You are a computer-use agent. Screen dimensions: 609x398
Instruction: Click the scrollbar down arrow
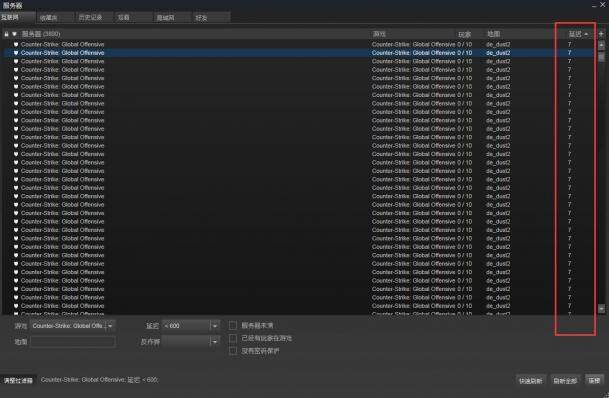tap(601, 309)
